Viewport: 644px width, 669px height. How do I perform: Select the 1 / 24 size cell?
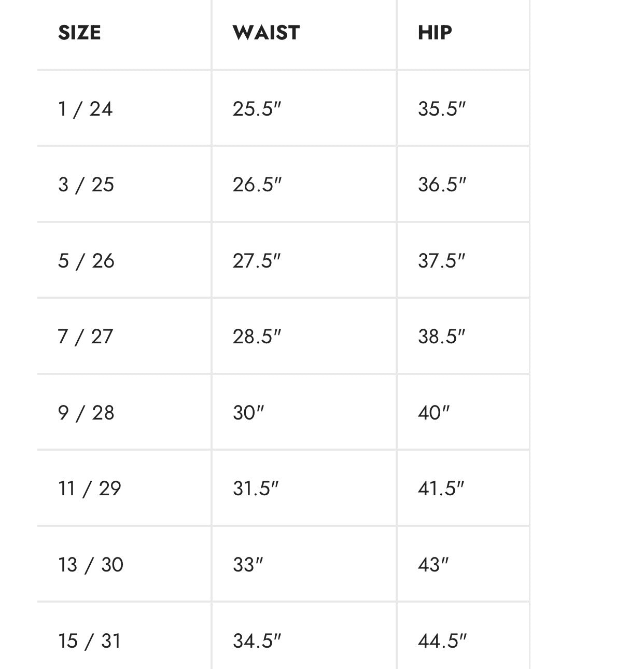[x=86, y=109]
